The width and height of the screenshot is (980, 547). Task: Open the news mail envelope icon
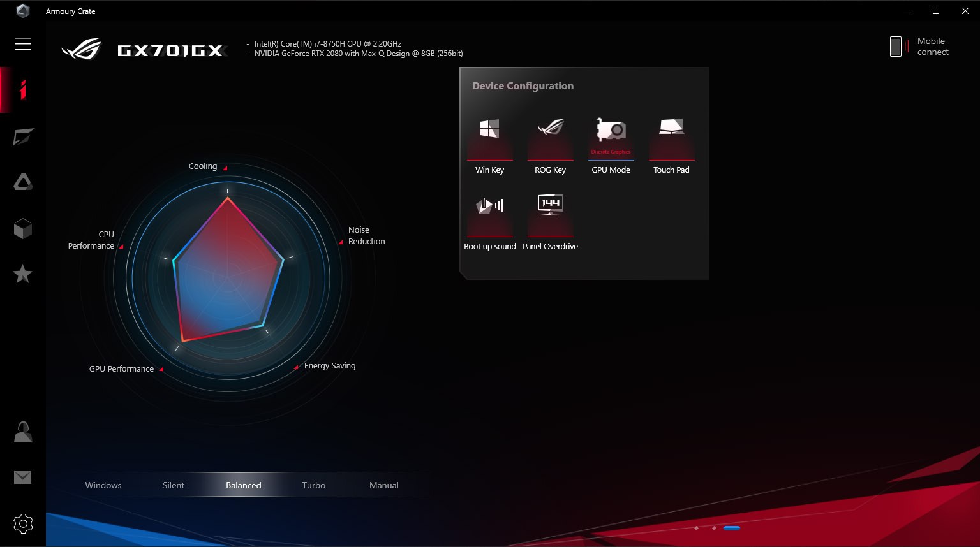[23, 478]
